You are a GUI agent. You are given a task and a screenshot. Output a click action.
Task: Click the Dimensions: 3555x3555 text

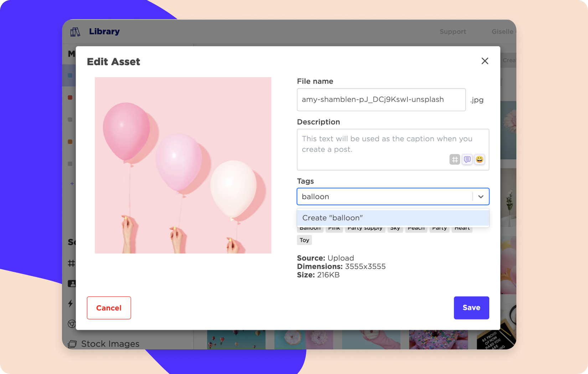[341, 266]
